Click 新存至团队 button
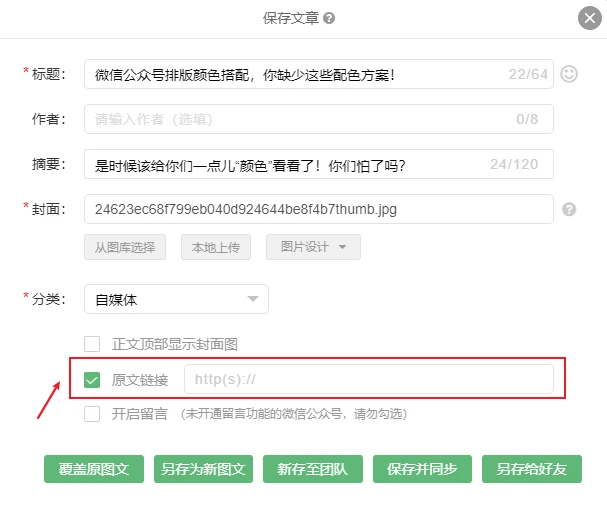This screenshot has height=506, width=607. pos(312,469)
